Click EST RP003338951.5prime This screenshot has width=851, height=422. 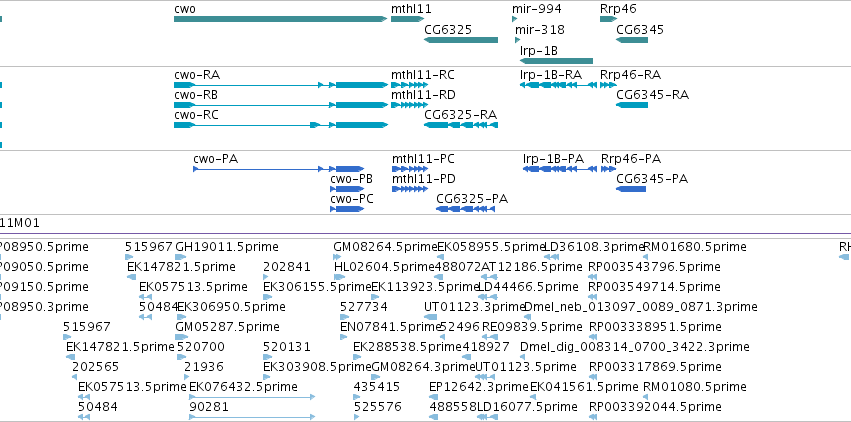tap(593, 337)
